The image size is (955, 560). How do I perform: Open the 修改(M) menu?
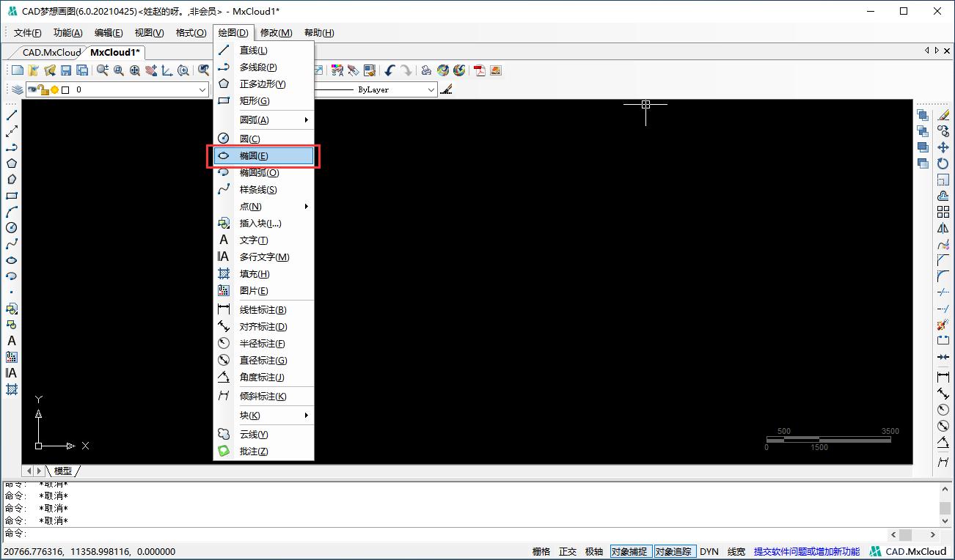coord(276,32)
